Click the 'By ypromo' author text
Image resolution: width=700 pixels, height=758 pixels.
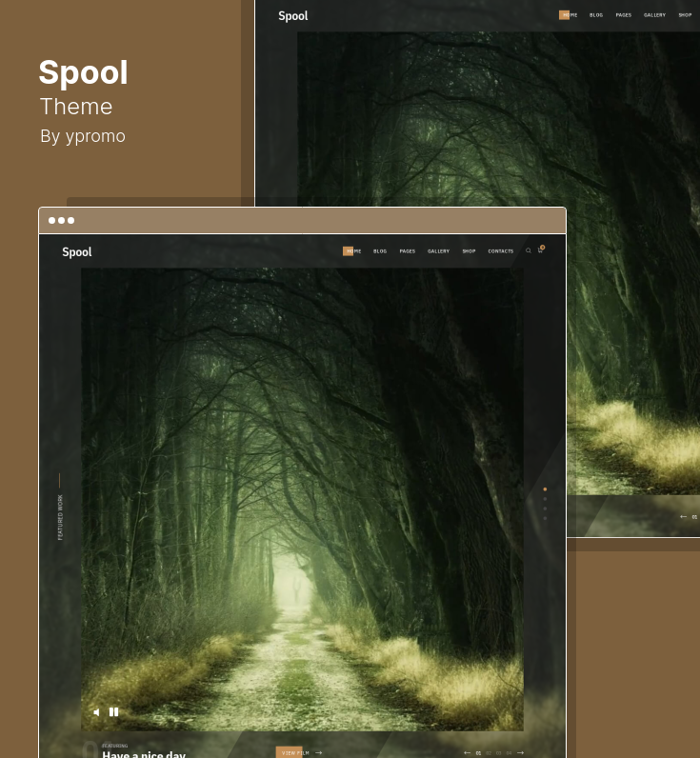click(x=83, y=136)
